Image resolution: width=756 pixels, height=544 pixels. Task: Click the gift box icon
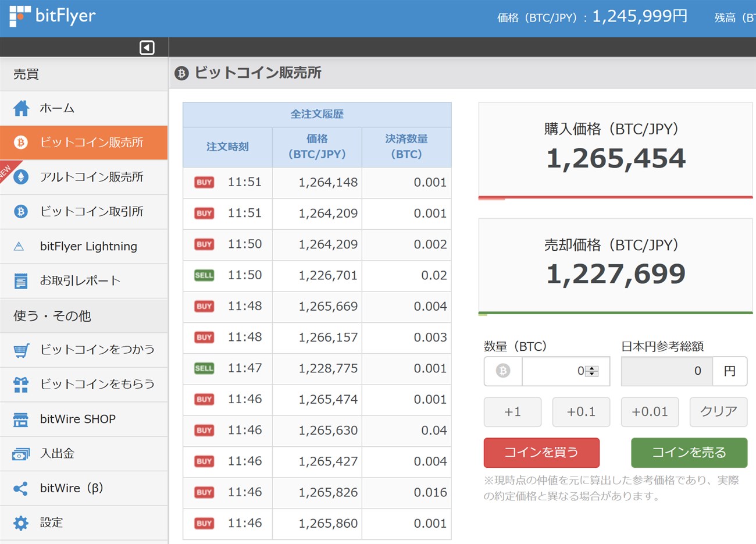(21, 385)
